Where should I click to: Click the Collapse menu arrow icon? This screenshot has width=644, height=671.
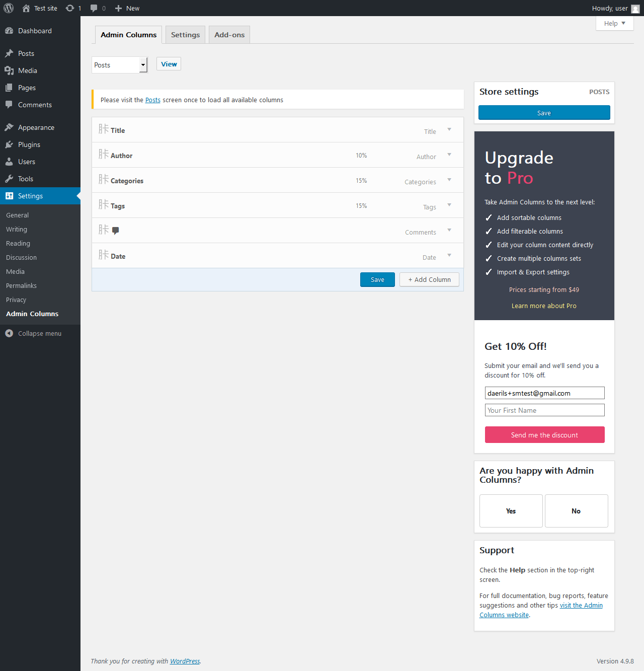coord(9,333)
